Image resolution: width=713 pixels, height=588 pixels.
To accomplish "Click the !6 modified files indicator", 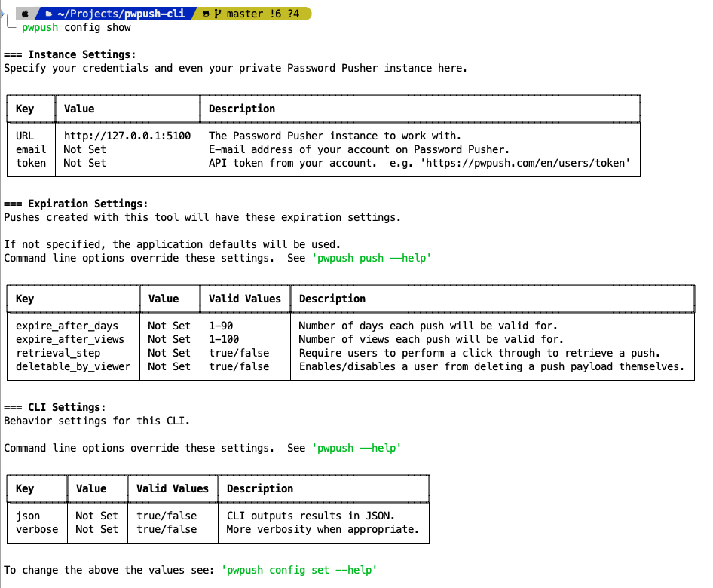I will tap(275, 14).
